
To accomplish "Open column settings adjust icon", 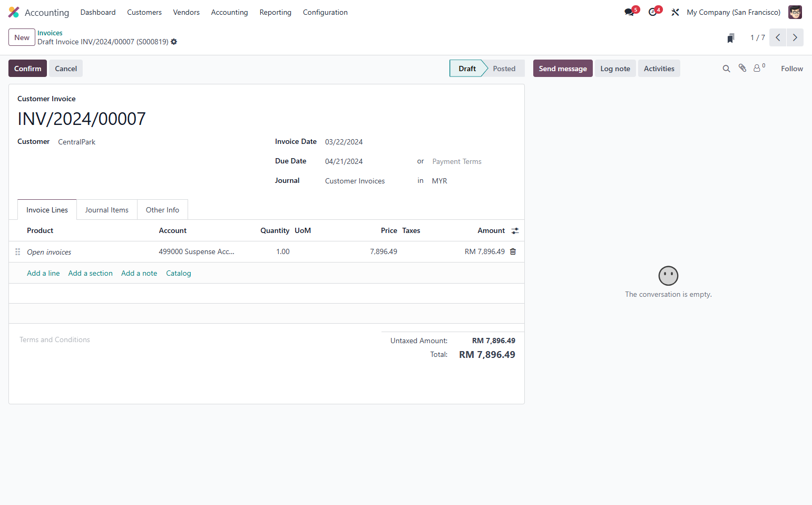I will pos(515,231).
